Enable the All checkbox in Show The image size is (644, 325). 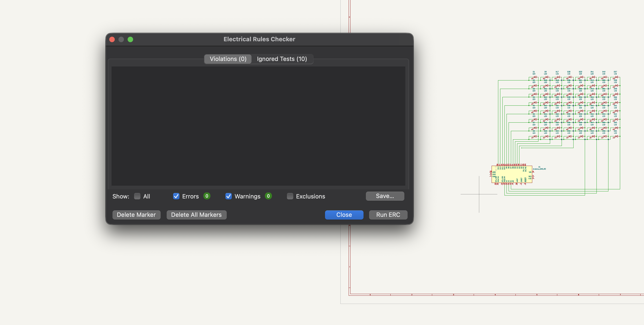click(137, 196)
